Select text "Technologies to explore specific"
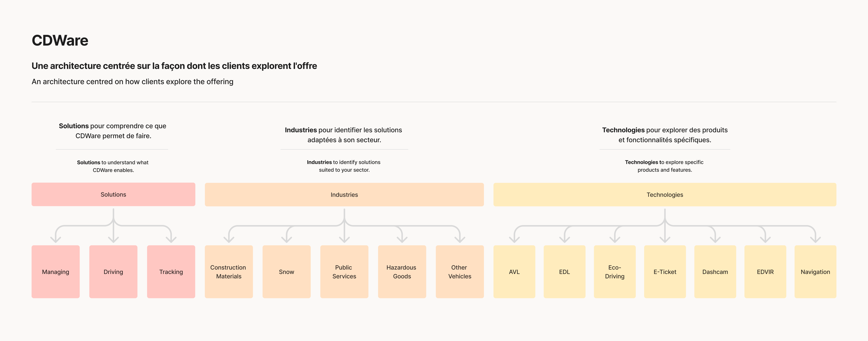Viewport: 868px width, 341px height. (664, 162)
